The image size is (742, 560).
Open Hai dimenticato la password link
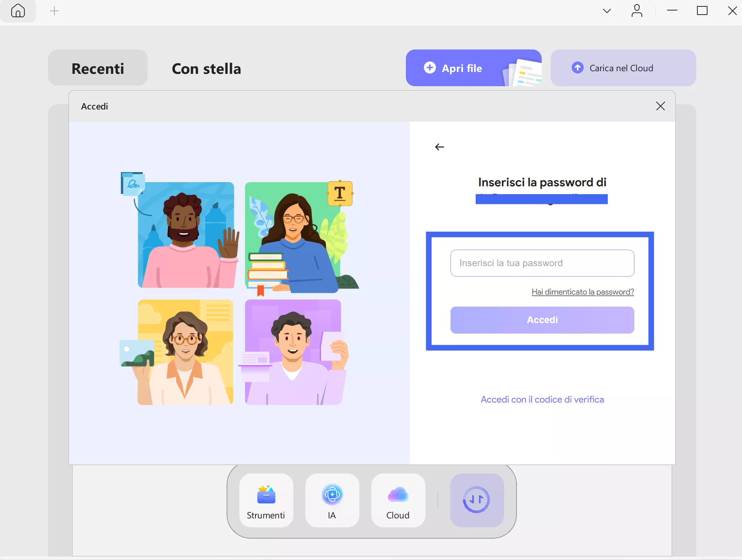tap(583, 292)
